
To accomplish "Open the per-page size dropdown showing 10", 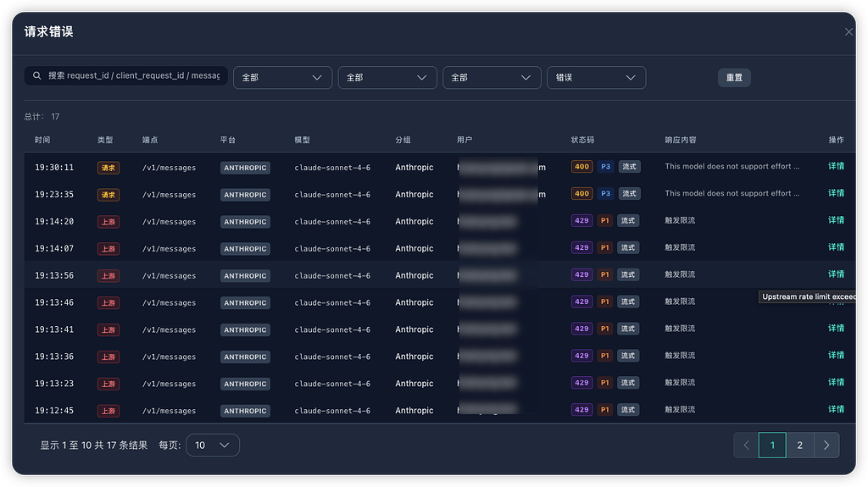I will (213, 445).
